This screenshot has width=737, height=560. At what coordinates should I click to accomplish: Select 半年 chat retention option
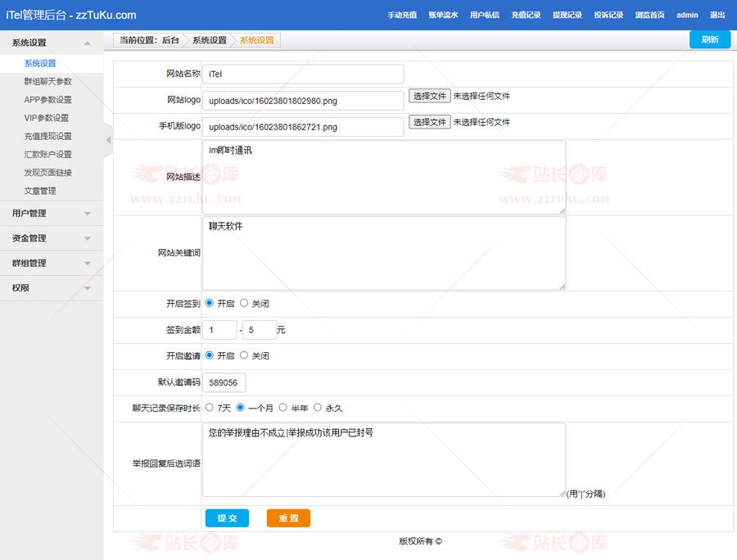[x=283, y=407]
